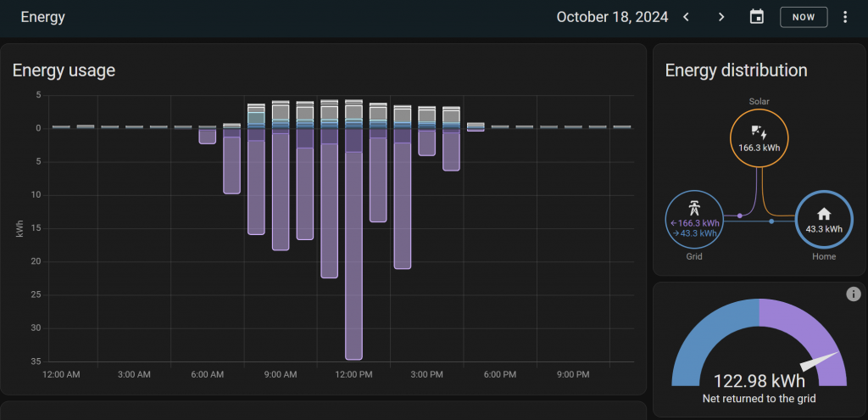Click the info icon on gauge card

point(854,294)
